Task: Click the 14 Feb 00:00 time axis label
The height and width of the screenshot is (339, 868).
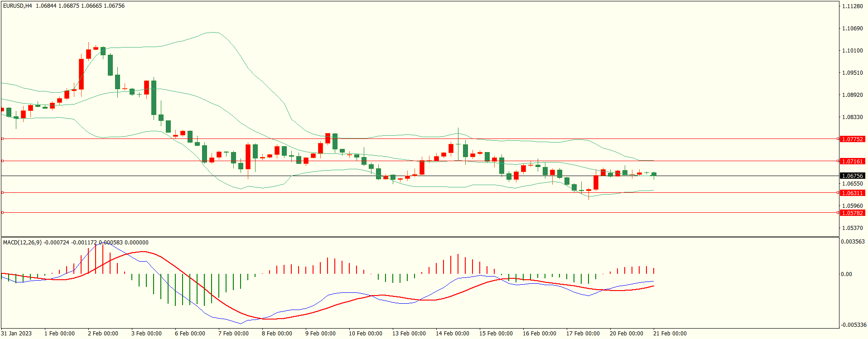Action: click(x=452, y=334)
